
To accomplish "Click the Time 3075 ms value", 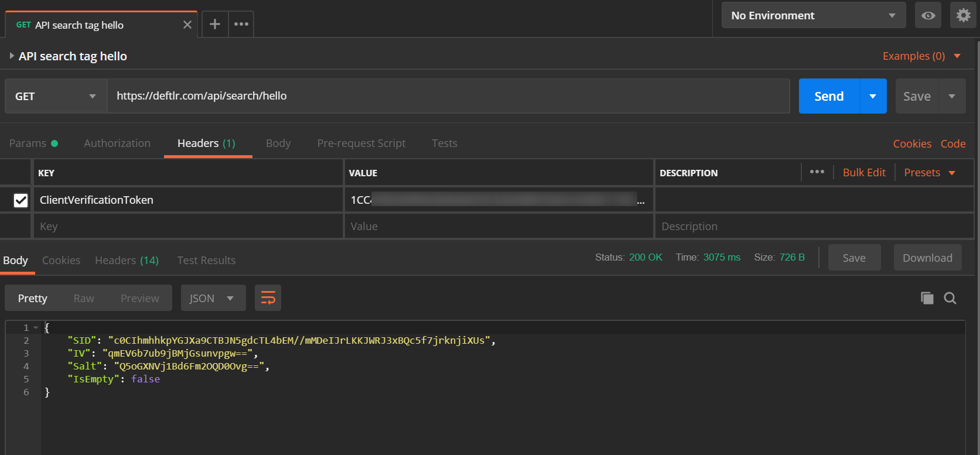I will (722, 258).
